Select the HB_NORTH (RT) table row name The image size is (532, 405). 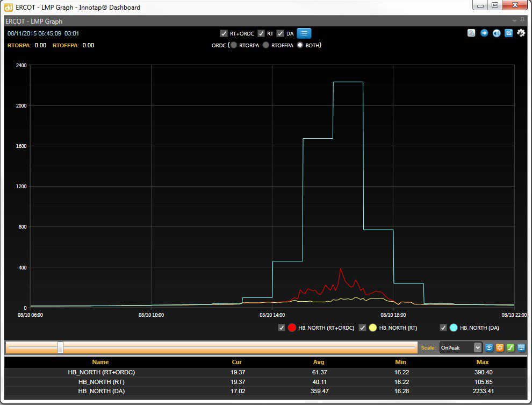pos(102,382)
